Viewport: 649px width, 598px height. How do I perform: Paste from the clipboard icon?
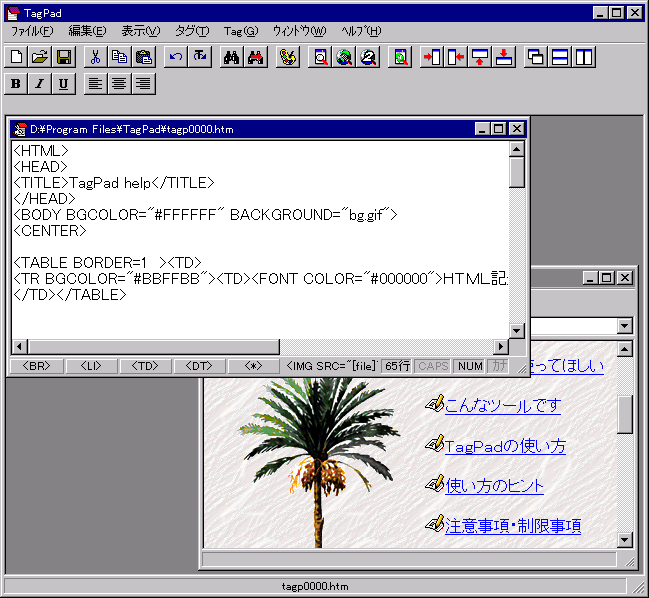pyautogui.click(x=144, y=57)
